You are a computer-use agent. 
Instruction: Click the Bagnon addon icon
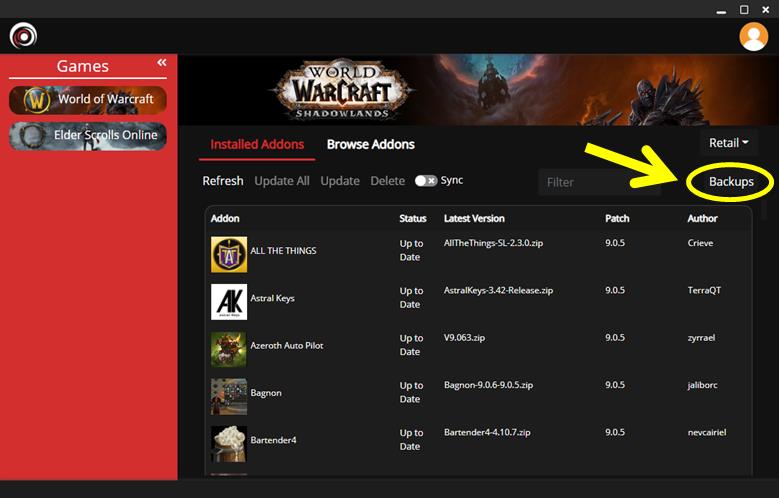229,397
